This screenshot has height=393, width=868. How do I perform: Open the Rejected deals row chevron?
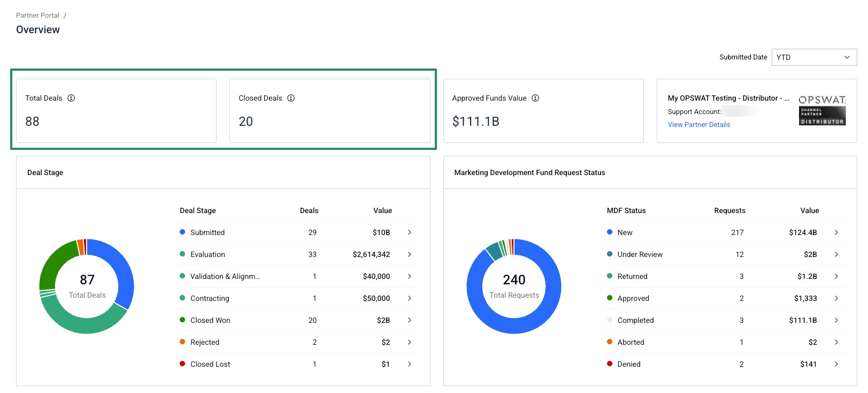410,342
